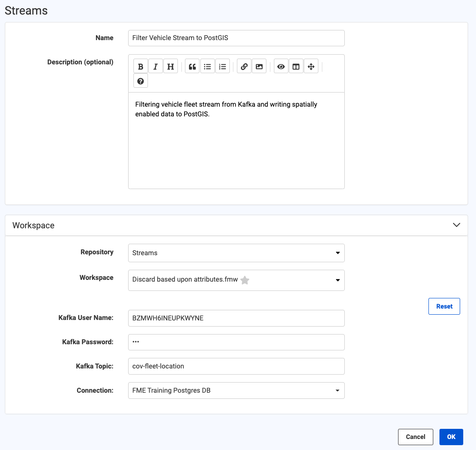Insert a block quote into the description
This screenshot has width=476, height=450.
[192, 66]
